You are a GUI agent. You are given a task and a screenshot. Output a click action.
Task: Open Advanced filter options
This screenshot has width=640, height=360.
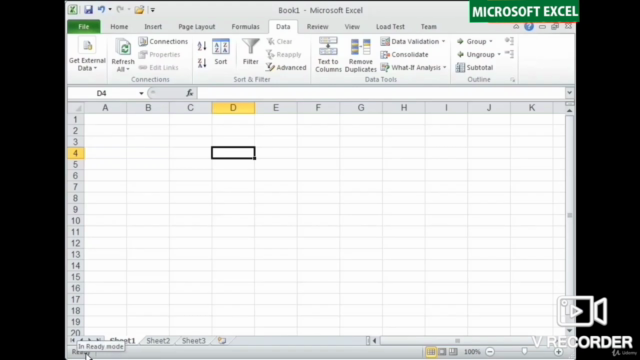pyautogui.click(x=286, y=67)
